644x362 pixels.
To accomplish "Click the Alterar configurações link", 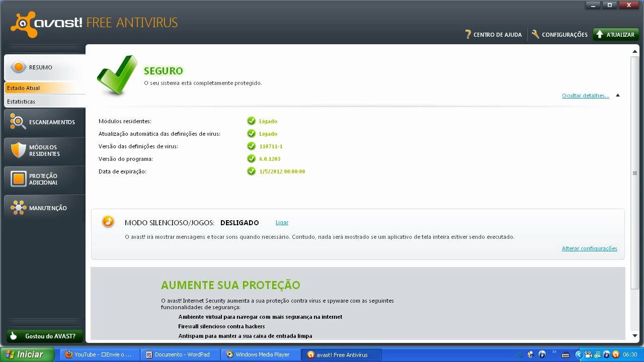I will pyautogui.click(x=589, y=248).
